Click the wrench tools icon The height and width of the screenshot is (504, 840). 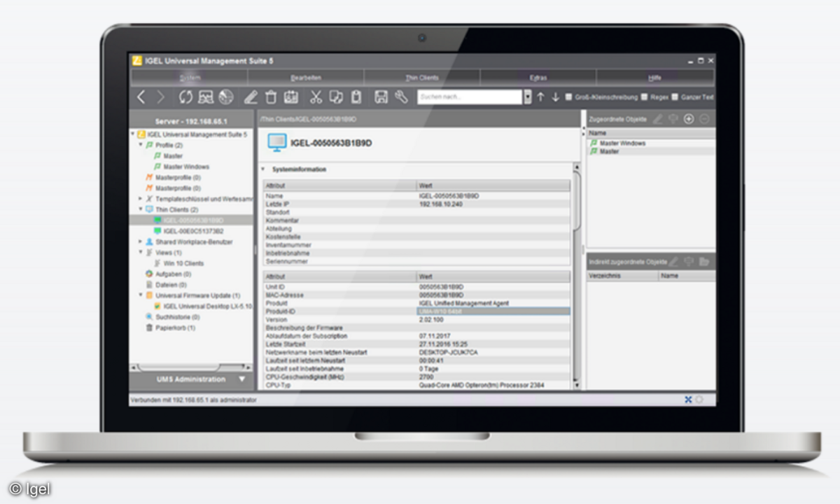[401, 97]
